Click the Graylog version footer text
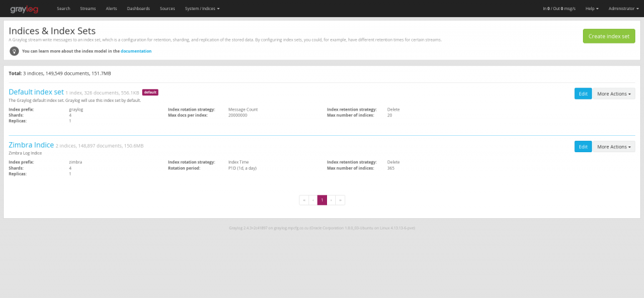 pos(322,228)
